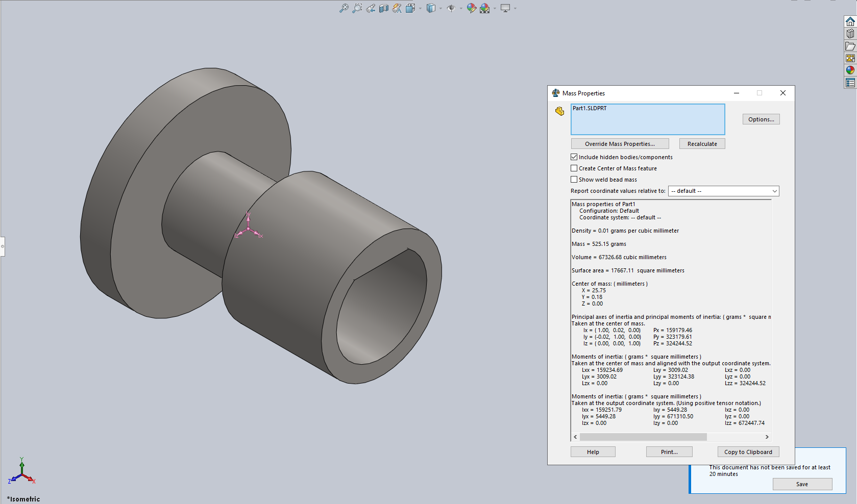Activate the Zoom to Area tool

tap(357, 8)
